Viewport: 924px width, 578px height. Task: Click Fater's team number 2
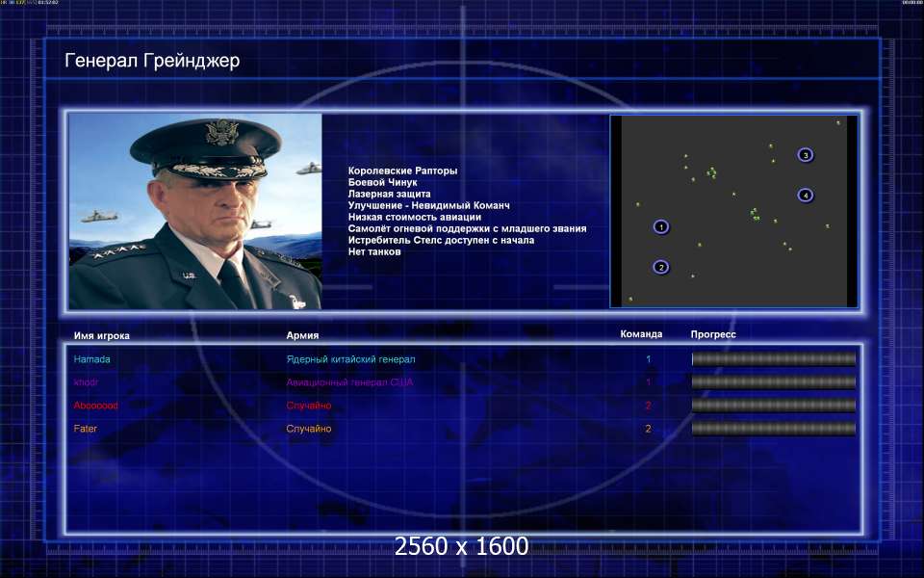tap(648, 429)
